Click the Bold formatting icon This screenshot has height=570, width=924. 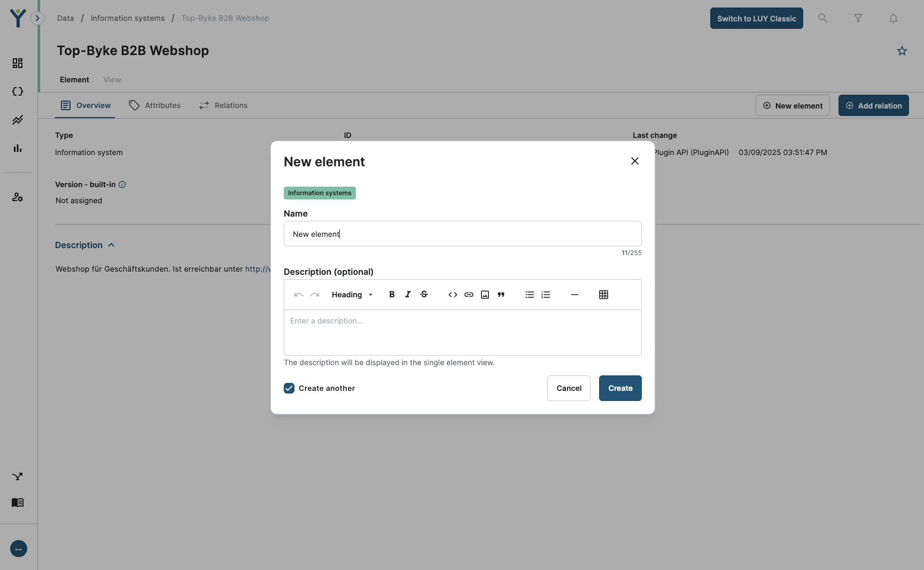(392, 295)
